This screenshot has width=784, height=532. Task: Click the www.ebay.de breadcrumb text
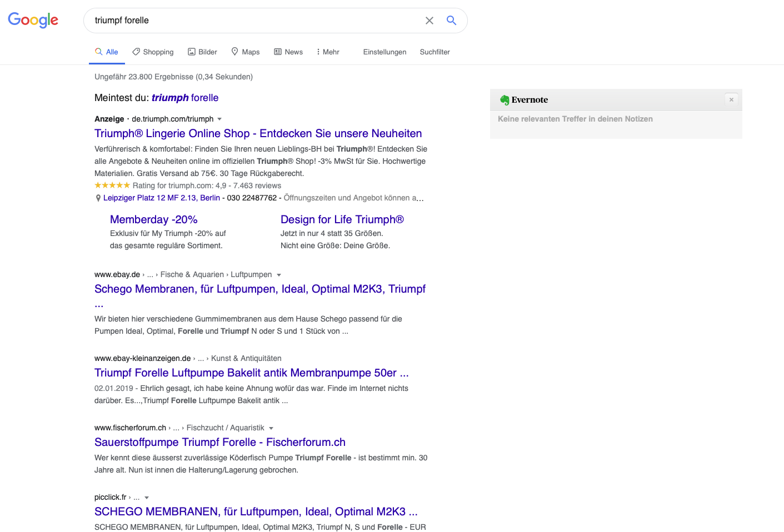click(117, 274)
